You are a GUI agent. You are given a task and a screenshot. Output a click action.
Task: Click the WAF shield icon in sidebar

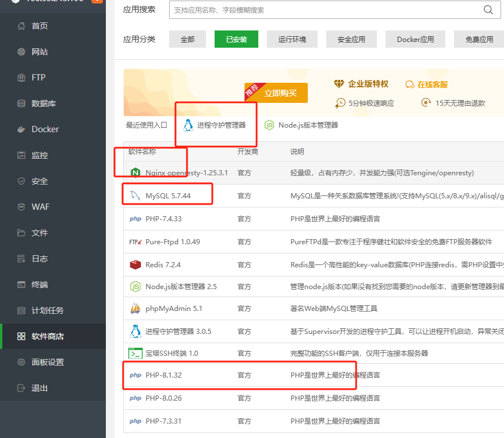[x=21, y=207]
